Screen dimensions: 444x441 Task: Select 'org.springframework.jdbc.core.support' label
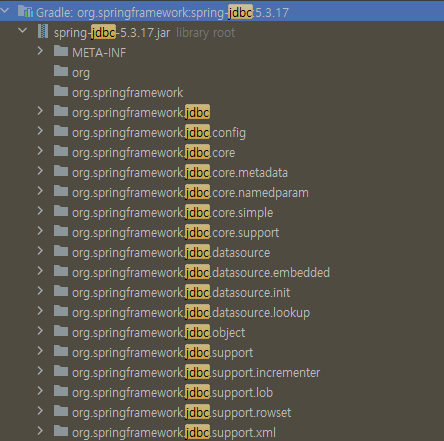(176, 233)
